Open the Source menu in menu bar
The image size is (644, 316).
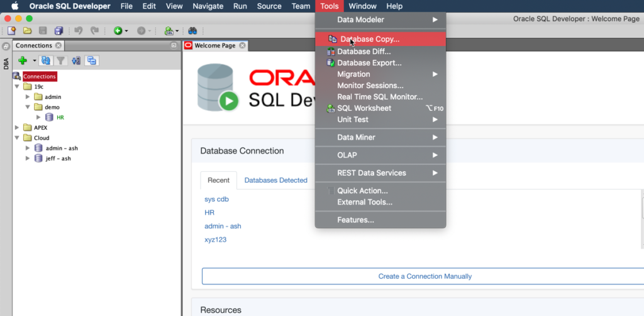(269, 6)
